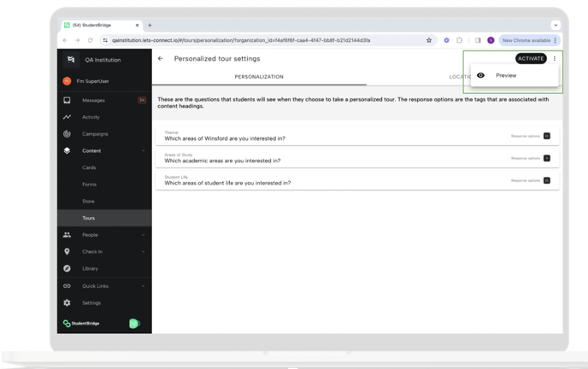Click the blue extension icon in toolbar
This screenshot has height=369, width=588.
click(446, 40)
